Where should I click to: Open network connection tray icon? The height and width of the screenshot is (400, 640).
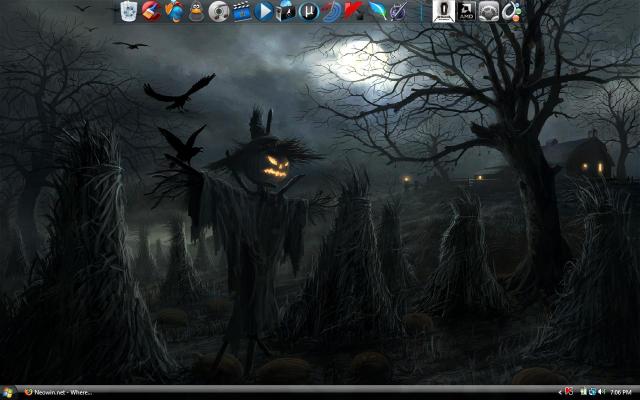coord(592,392)
